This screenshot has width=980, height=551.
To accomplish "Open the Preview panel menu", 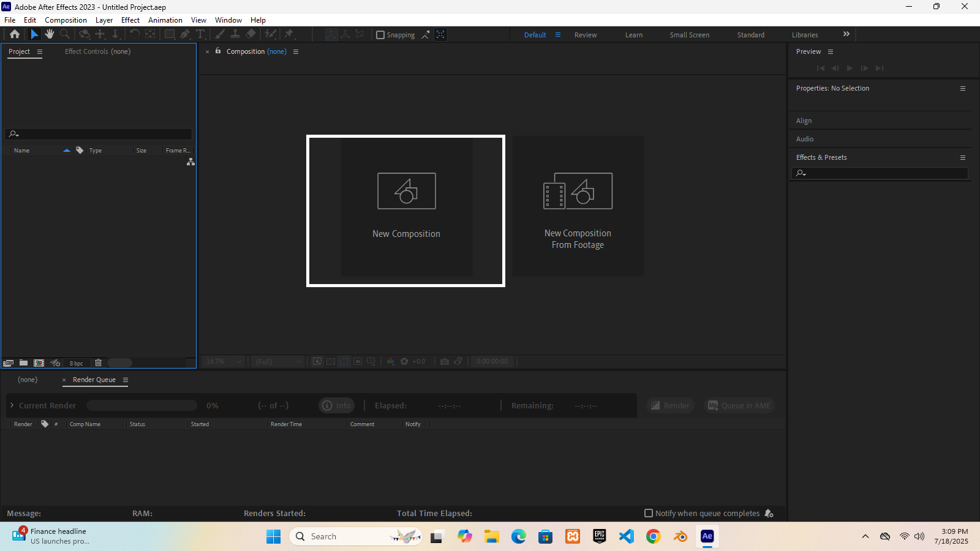I will [831, 52].
